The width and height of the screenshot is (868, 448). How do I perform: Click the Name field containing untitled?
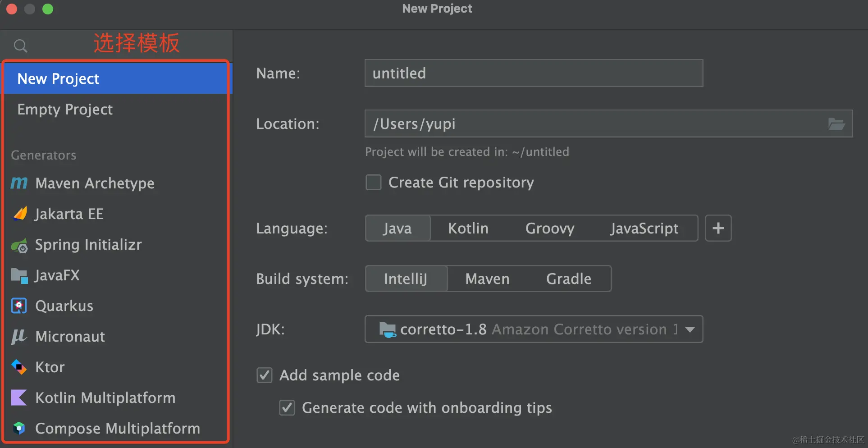coord(534,73)
